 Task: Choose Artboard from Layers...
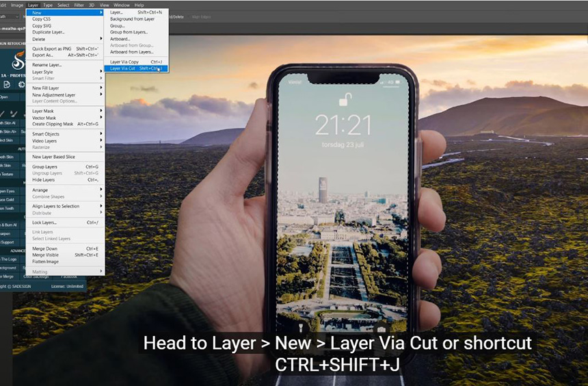[137, 52]
